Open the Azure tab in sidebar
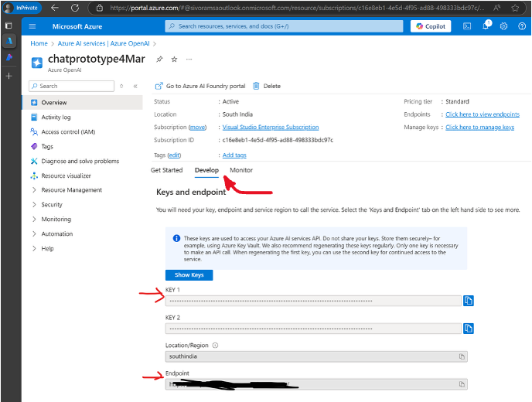This screenshot has width=532, height=402. 9,41
